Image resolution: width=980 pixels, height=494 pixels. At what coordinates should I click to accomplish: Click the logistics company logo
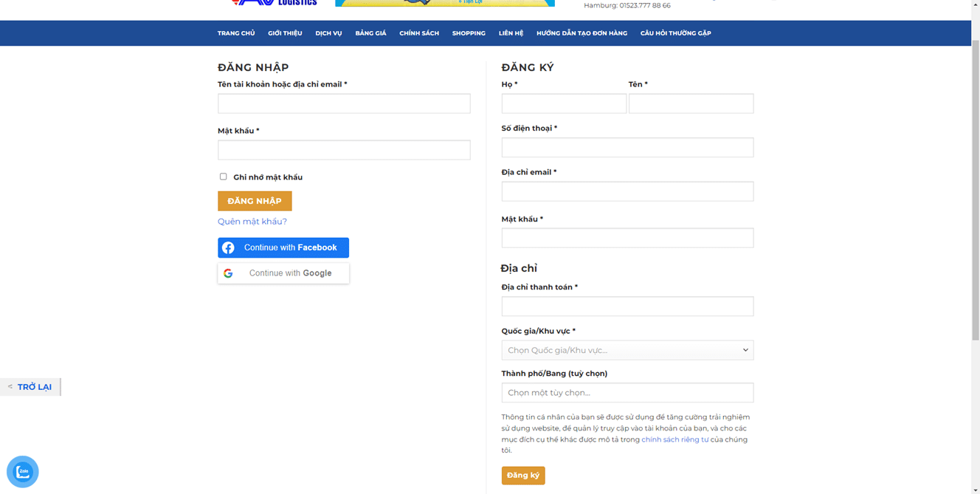tap(275, 3)
